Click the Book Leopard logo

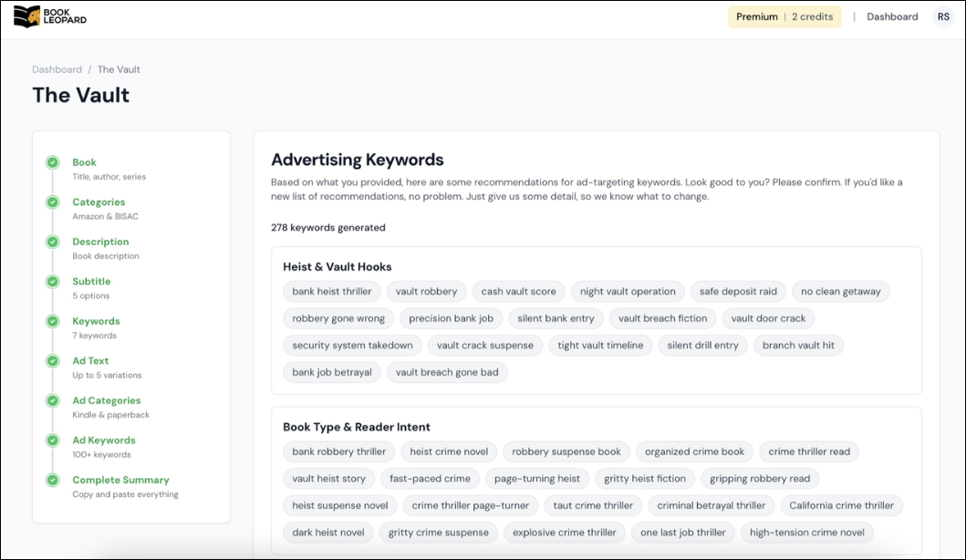pyautogui.click(x=51, y=16)
